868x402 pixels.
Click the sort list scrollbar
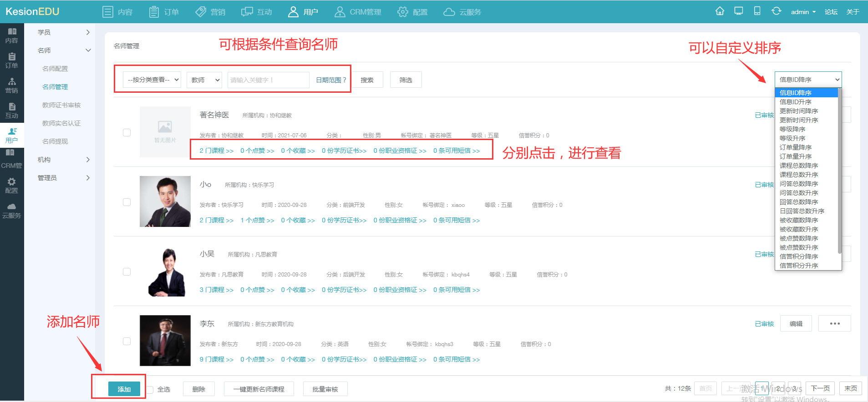[x=840, y=171]
